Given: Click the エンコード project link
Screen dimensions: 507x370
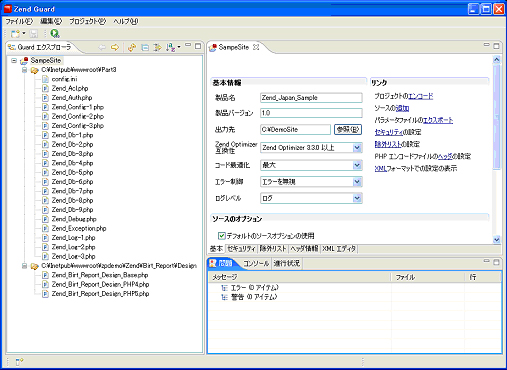Looking at the screenshot, I should point(421,96).
